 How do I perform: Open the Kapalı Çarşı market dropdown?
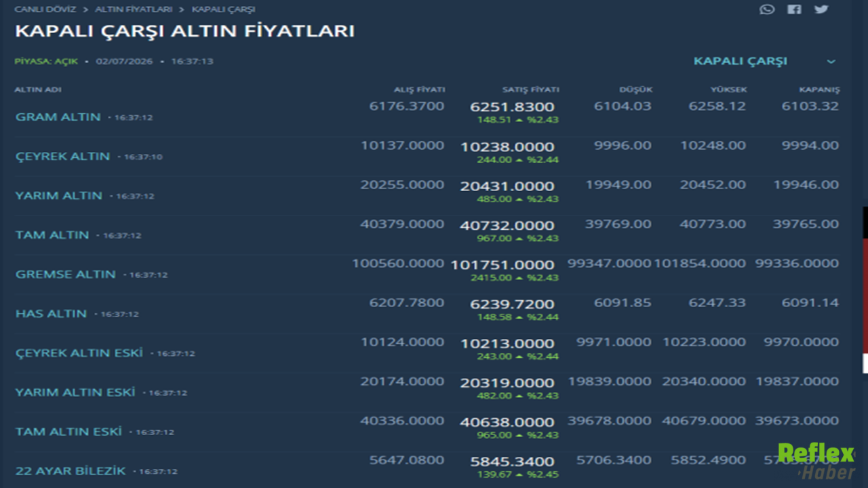click(x=764, y=61)
